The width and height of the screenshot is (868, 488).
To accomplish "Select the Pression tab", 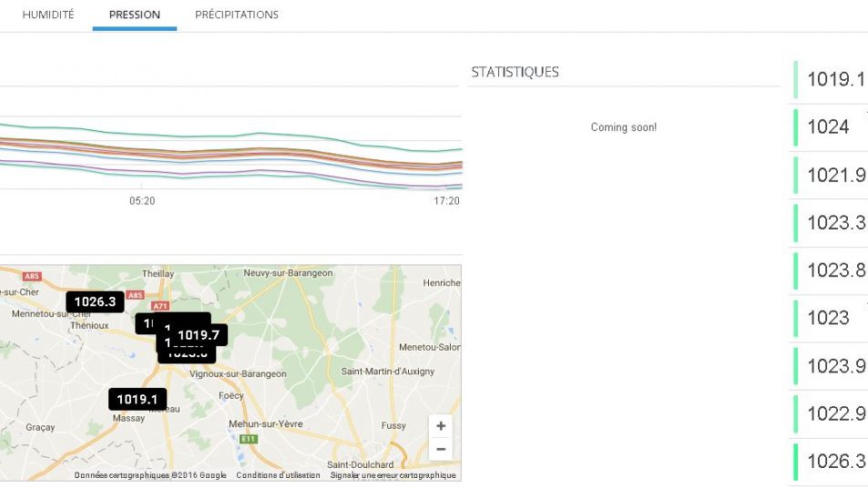I will point(134,15).
